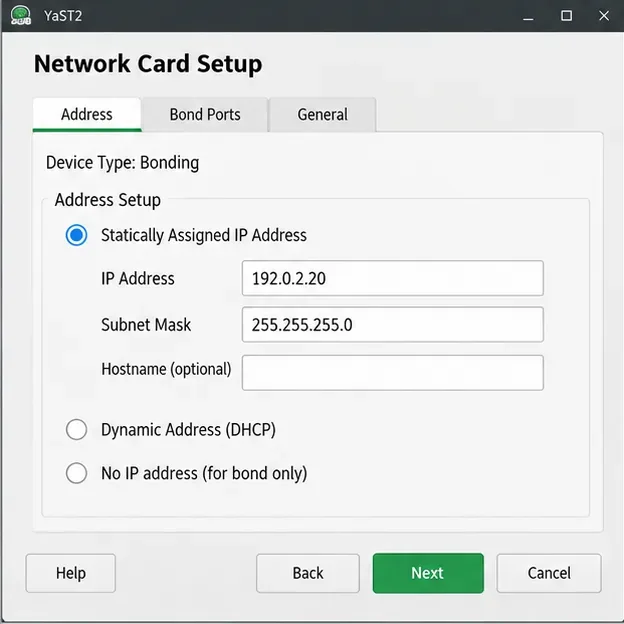Cancel the network card setup
This screenshot has height=624, width=624.
tap(549, 573)
